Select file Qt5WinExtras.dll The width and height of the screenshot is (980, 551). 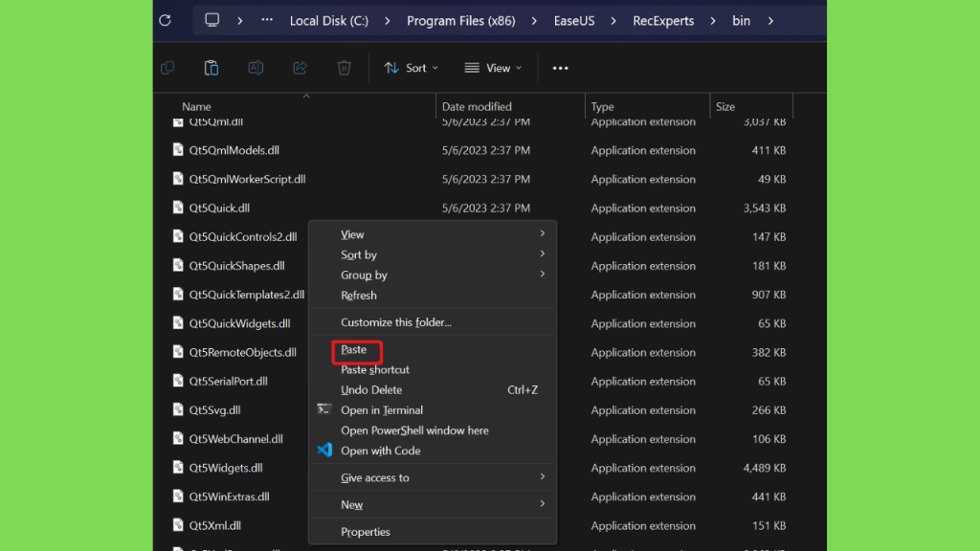(230, 496)
